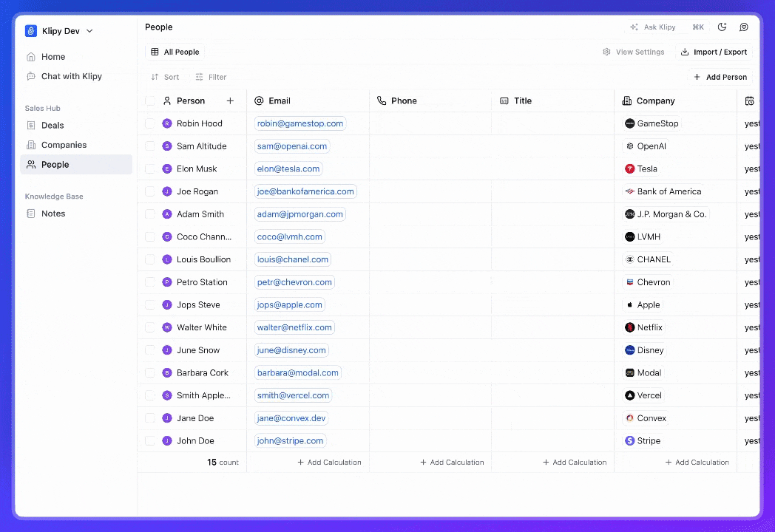Viewport: 775px width, 532px height.
Task: Click the GameStop company logo icon
Action: (630, 123)
